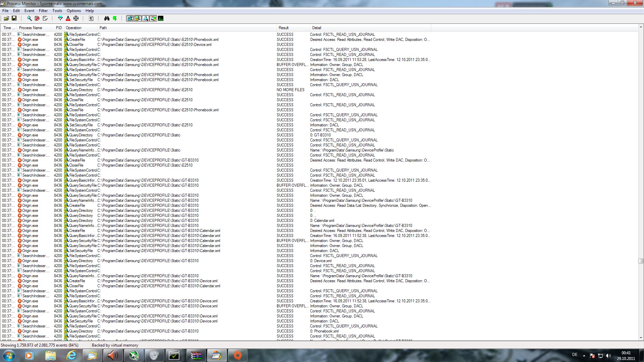Click the Result column header

click(x=292, y=28)
